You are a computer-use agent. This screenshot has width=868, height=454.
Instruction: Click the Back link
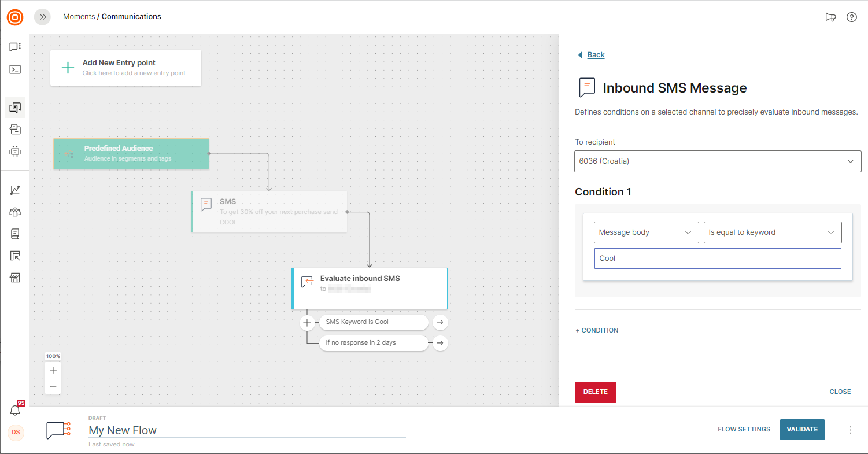[596, 55]
